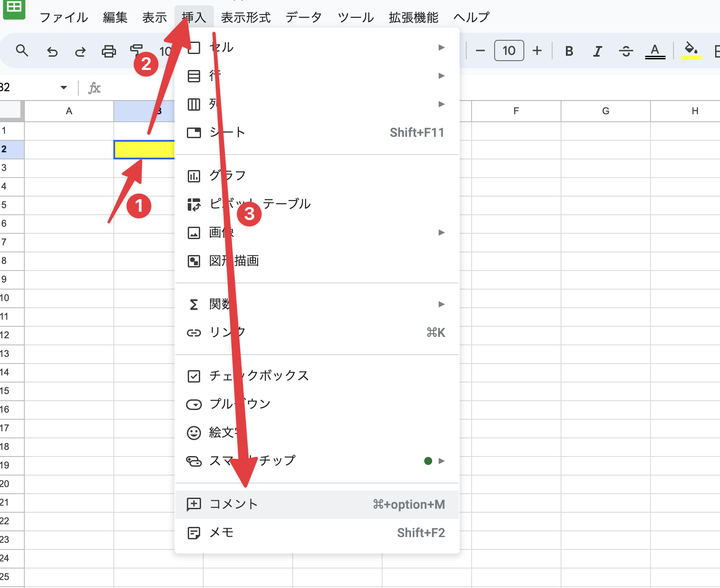Choose メモ in the insert menu
Screen dimensions: 720x588
point(221,533)
